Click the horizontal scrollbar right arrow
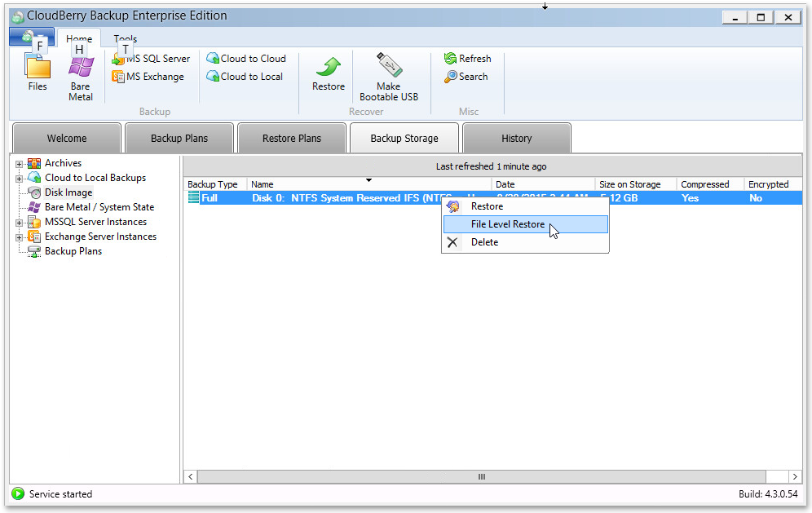The image size is (812, 513). 795,477
